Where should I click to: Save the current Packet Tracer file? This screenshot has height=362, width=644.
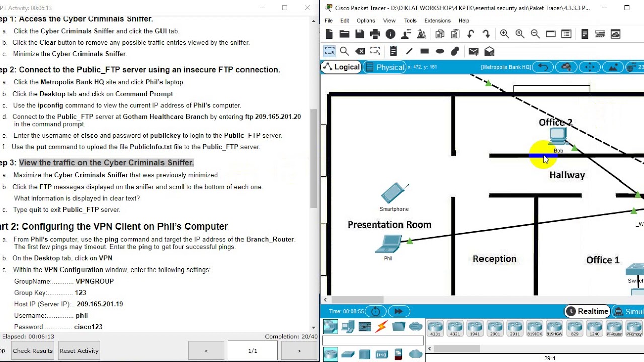click(360, 34)
